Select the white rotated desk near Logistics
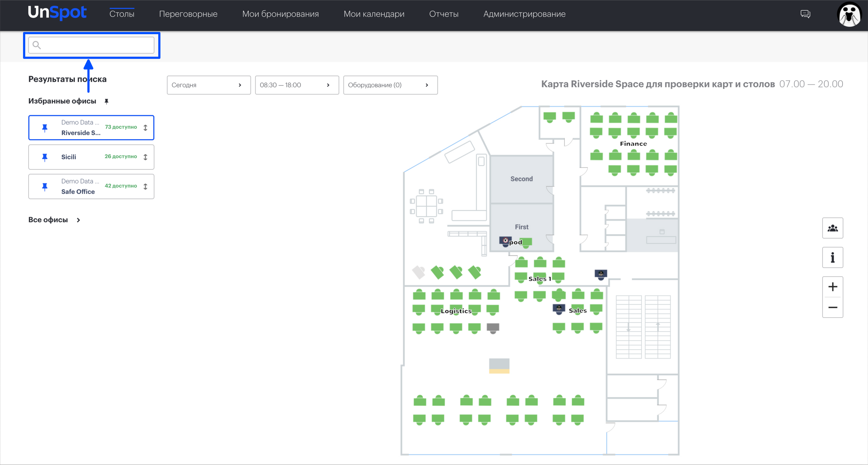 419,272
